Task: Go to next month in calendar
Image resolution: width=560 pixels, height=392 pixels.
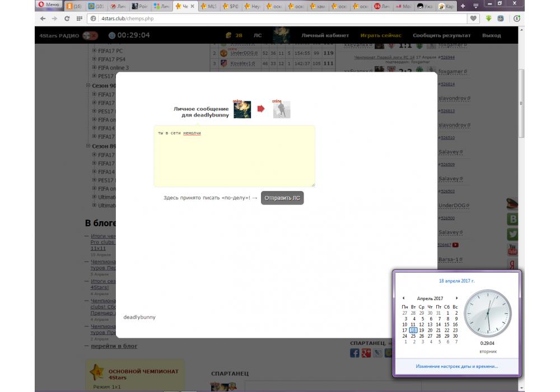Action: 456,298
